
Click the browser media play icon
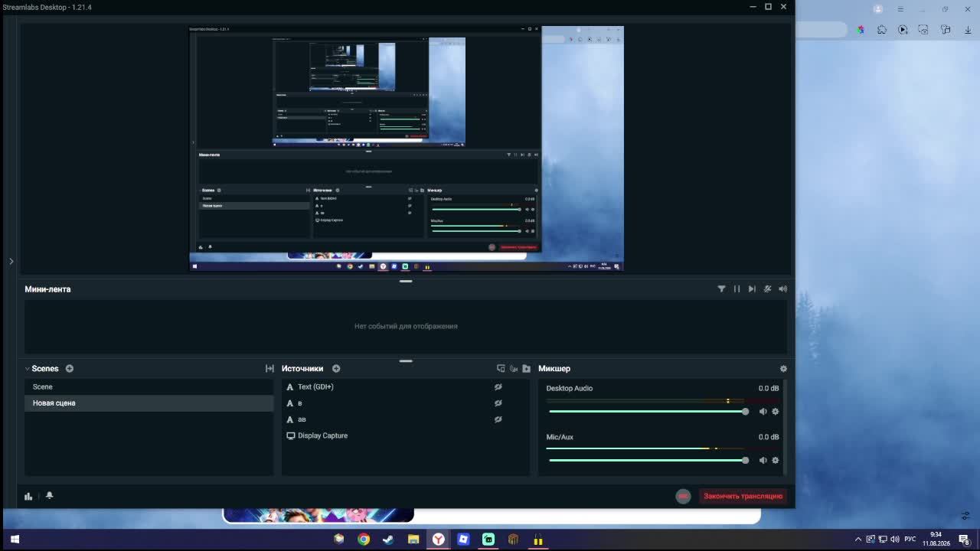click(x=903, y=30)
